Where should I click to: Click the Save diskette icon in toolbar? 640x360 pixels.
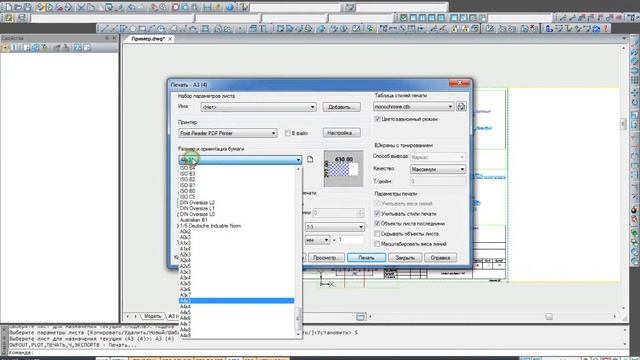click(28, 7)
